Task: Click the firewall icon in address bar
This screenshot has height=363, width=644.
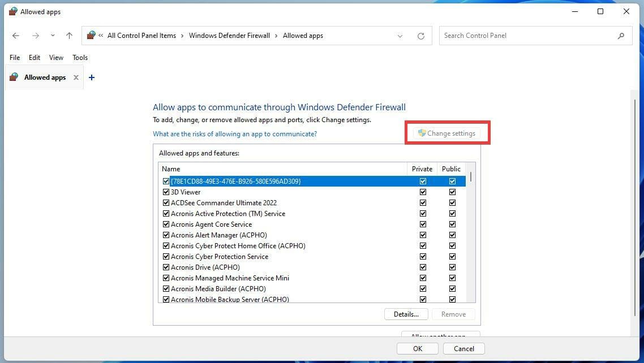Action: pos(91,35)
